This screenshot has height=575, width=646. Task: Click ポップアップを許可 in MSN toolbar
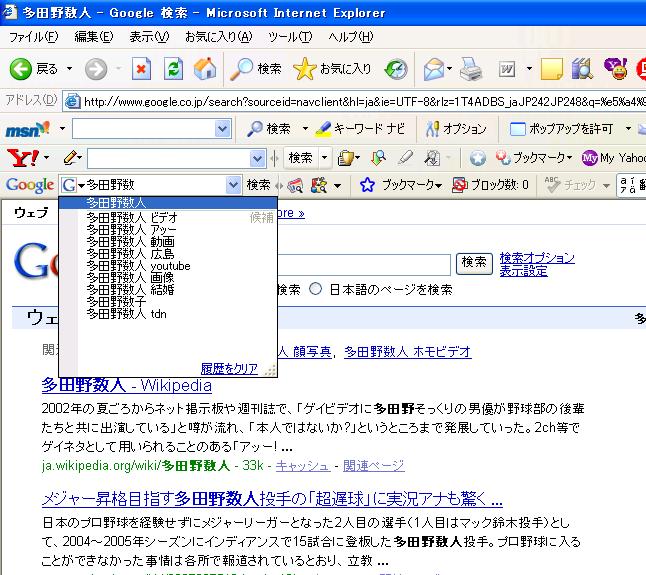[x=561, y=129]
